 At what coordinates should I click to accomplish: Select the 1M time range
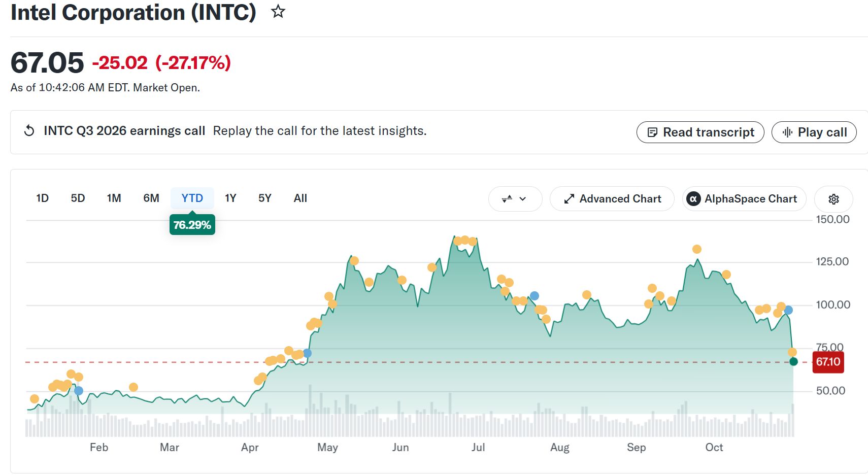tap(114, 198)
